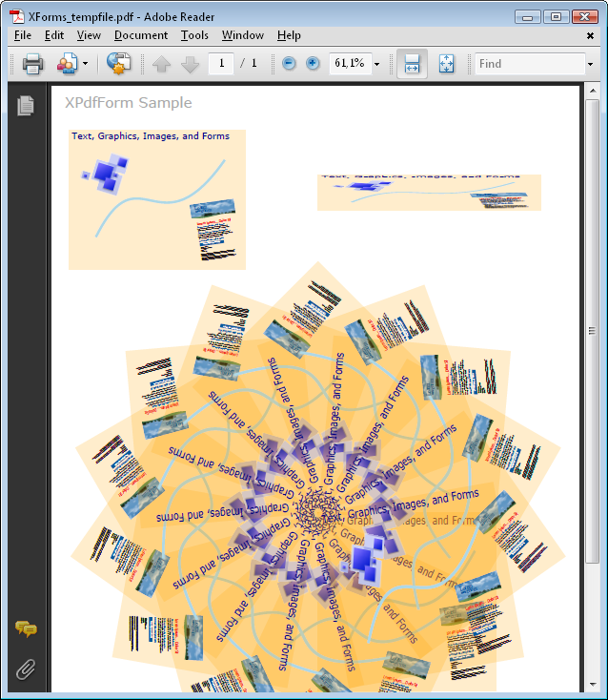Viewport: 608px width, 700px height.
Task: Open the Attachments paperclip panel
Action: coord(26,669)
